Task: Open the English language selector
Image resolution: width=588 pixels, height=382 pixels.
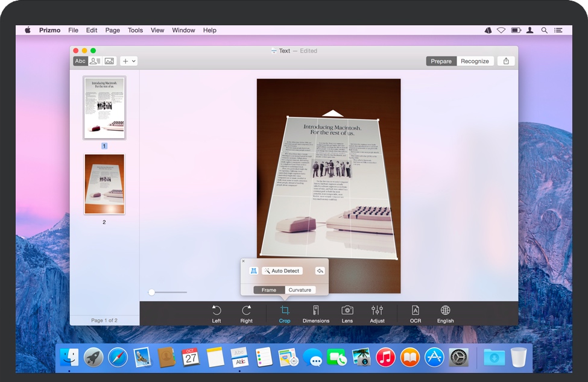Action: tap(445, 313)
